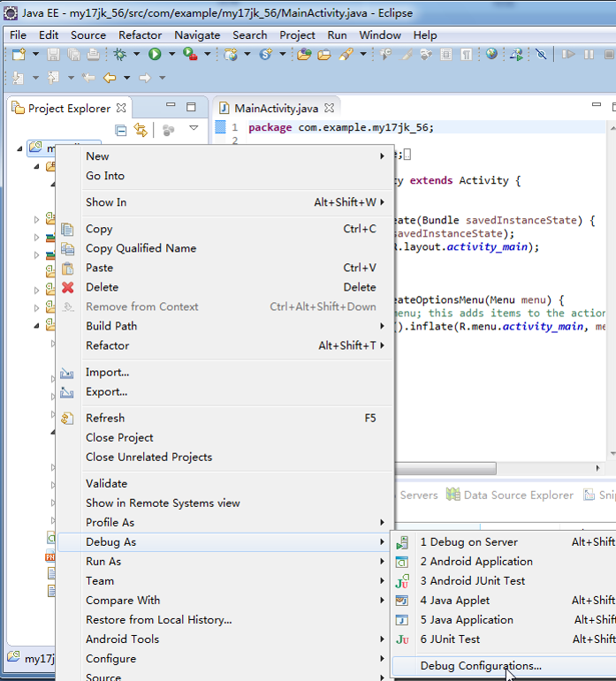
Task: Go to Last Edit Location arrow
Action: click(x=88, y=78)
